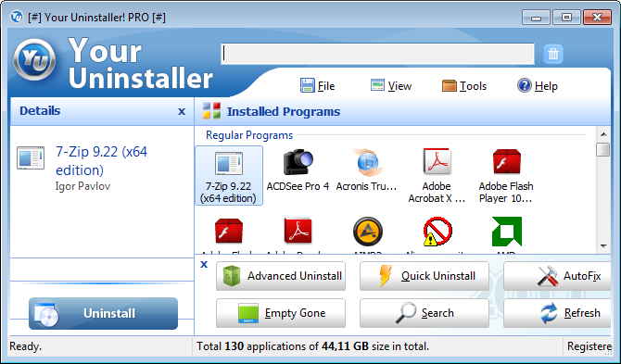Open the View menu
The height and width of the screenshot is (364, 621).
pyautogui.click(x=391, y=85)
